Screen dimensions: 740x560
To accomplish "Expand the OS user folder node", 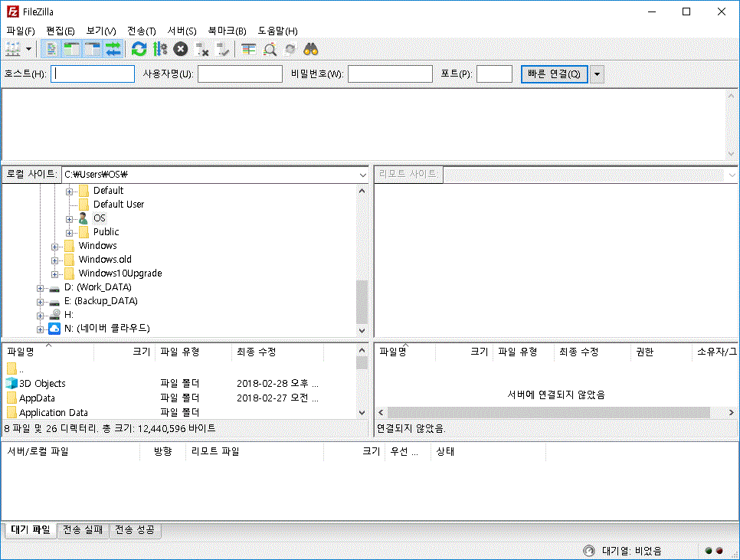I will tap(70, 219).
